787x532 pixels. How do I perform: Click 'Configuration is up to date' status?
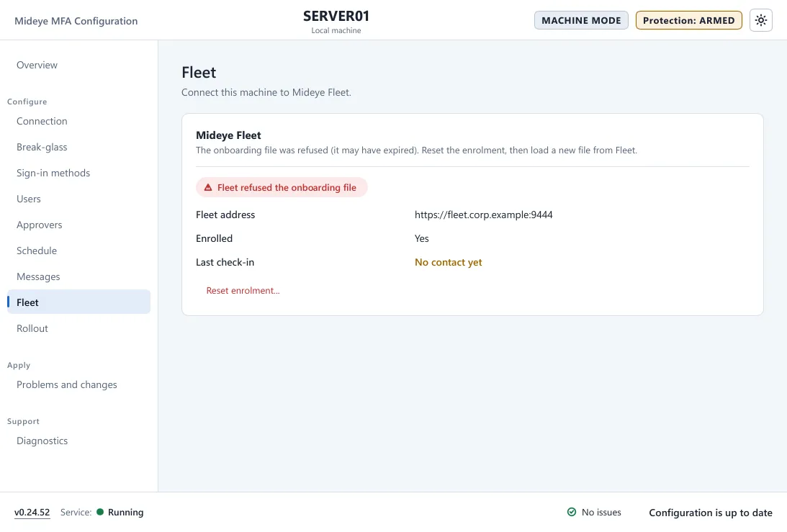[x=711, y=513]
